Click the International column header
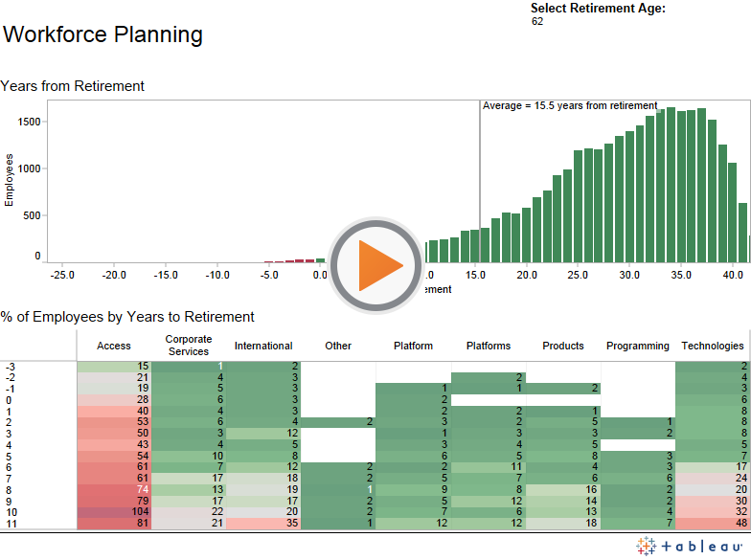 (263, 346)
